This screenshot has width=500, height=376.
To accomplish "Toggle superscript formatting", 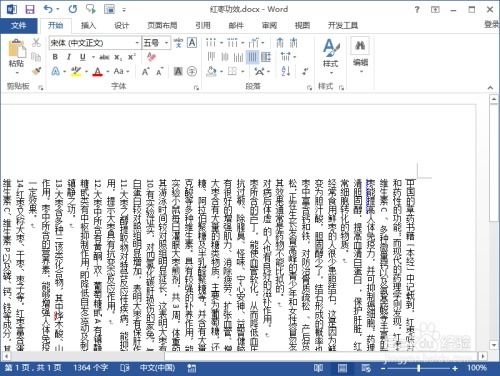I will 132,57.
